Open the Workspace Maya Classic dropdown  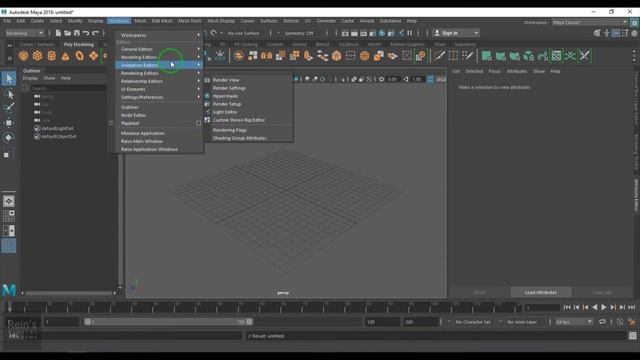pos(590,22)
